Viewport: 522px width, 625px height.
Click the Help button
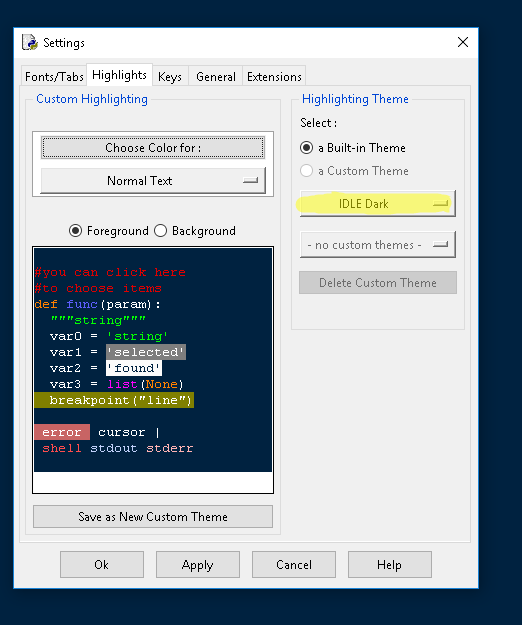tap(390, 564)
